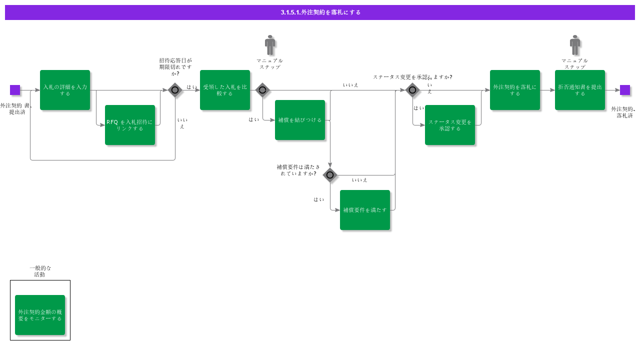The width and height of the screenshot is (644, 345).
Task: Select the gateway diamond 補償要件は満たされていますか?
Action: (330, 175)
